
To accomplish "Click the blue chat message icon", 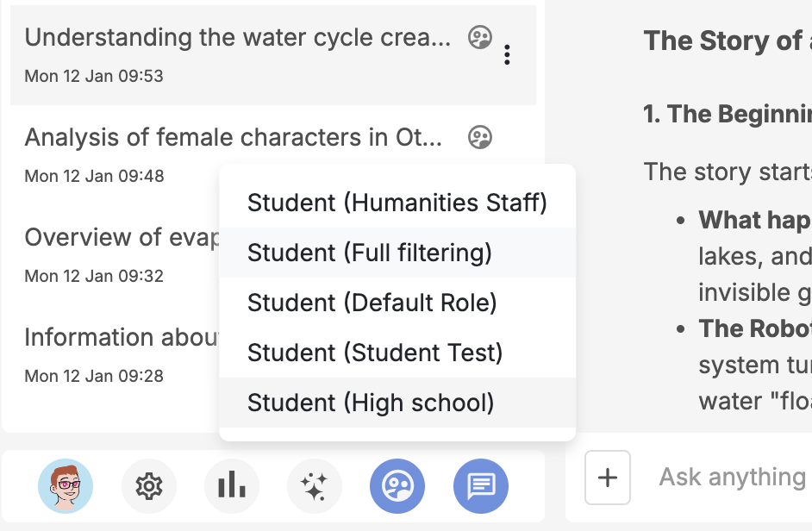I will click(x=480, y=486).
